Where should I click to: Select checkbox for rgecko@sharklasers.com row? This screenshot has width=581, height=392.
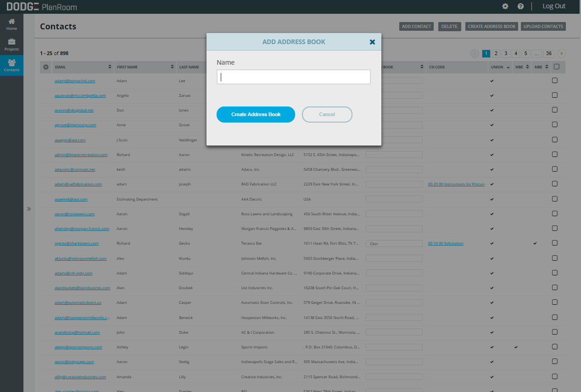point(554,243)
